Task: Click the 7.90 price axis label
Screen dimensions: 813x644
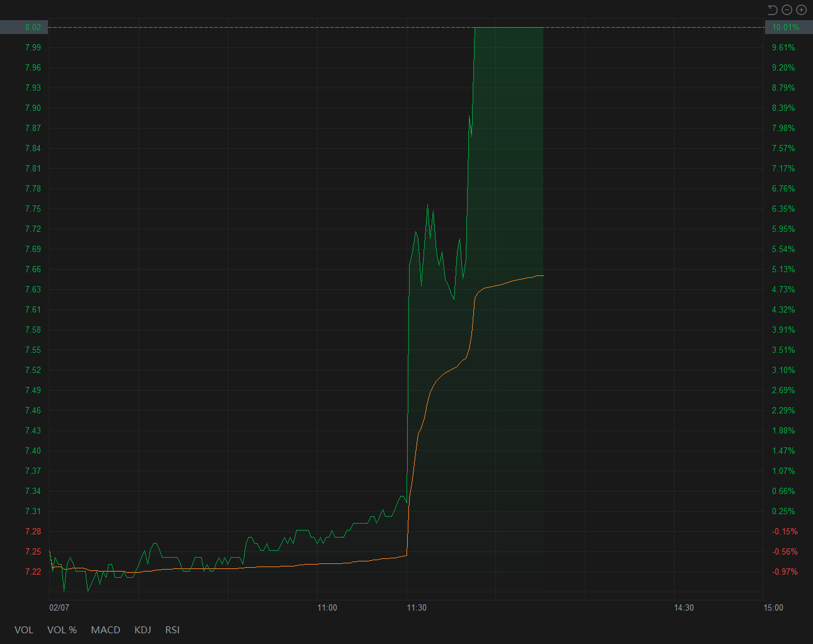Action: 33,108
